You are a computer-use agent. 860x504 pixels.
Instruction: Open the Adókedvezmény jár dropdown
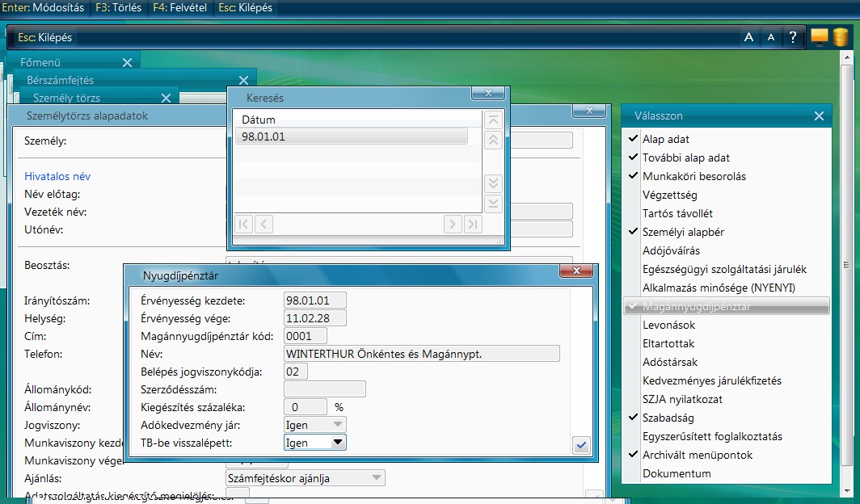pyautogui.click(x=338, y=425)
